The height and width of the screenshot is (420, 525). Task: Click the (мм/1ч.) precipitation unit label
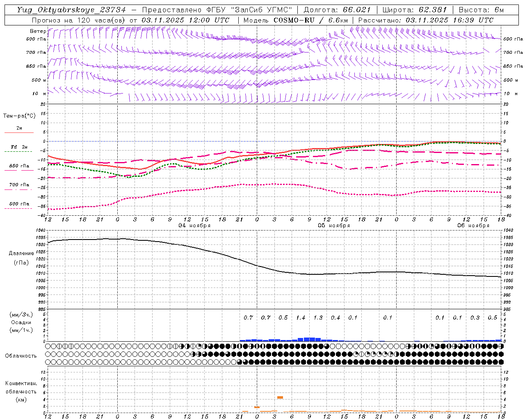(x=21, y=330)
